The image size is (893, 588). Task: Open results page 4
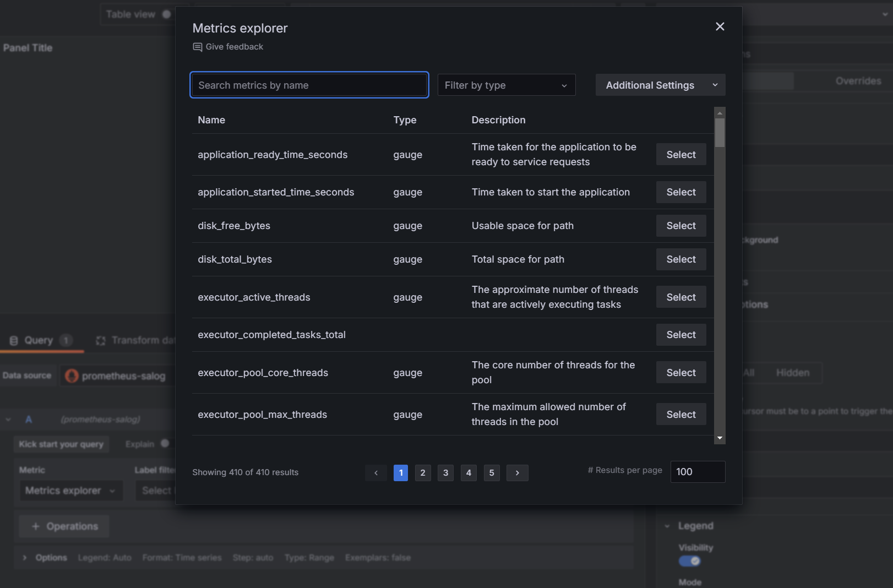[469, 473]
